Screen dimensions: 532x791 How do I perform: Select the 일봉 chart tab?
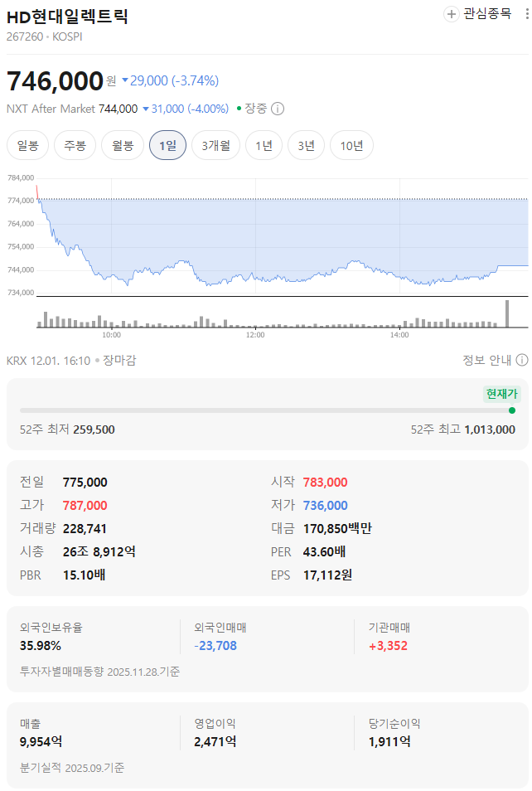pyautogui.click(x=27, y=145)
